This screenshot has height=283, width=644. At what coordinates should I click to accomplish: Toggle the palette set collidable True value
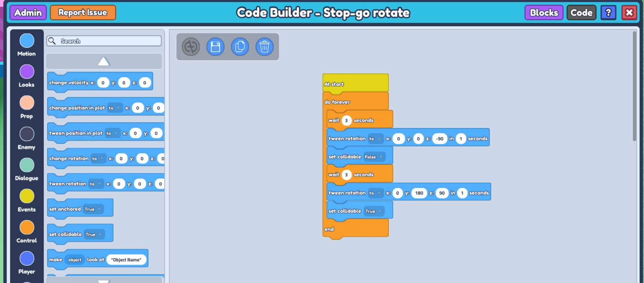pyautogui.click(x=94, y=235)
